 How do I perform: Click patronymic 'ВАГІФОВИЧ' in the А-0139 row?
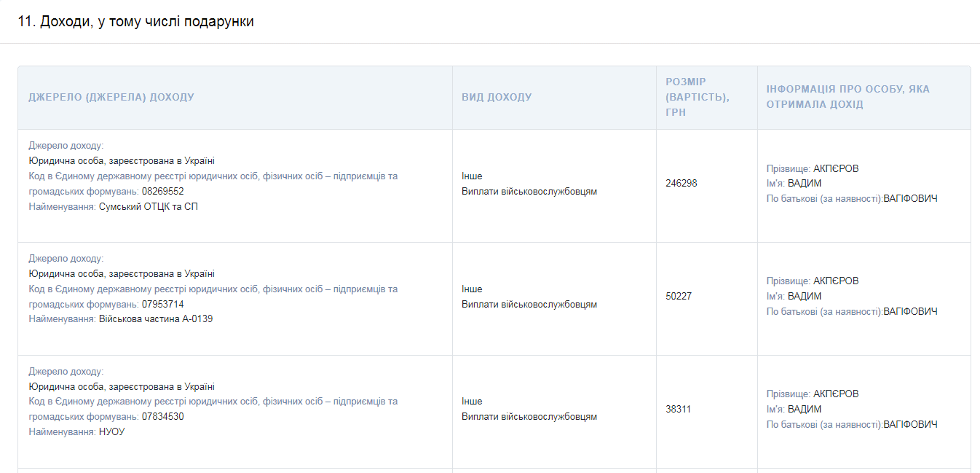click(911, 312)
